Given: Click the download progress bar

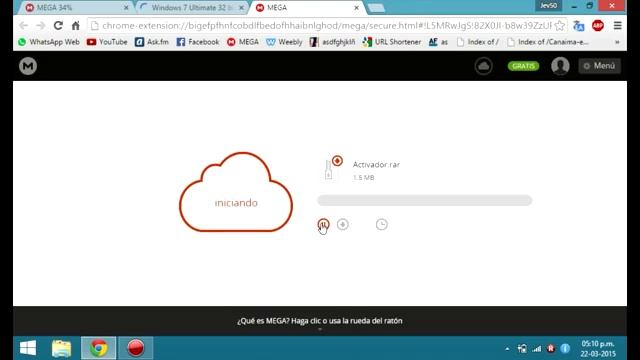Looking at the screenshot, I should 424,200.
